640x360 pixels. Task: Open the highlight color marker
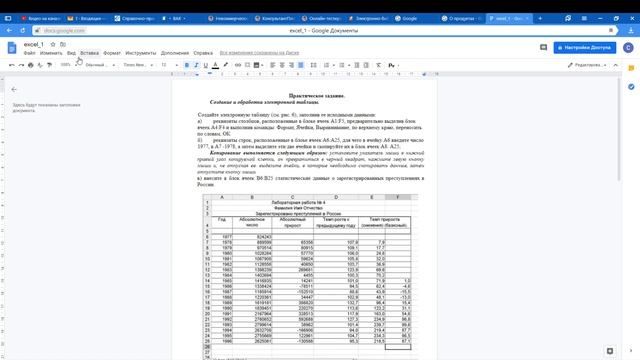point(225,65)
